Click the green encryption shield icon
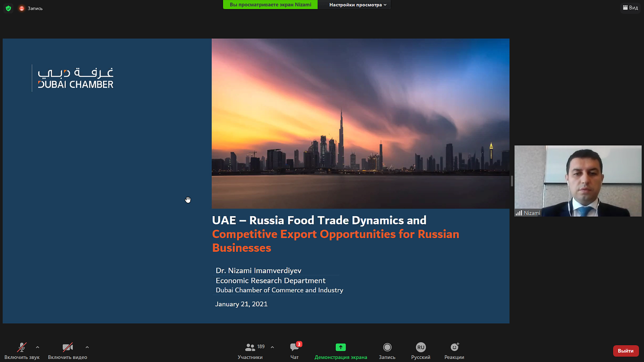 8,8
